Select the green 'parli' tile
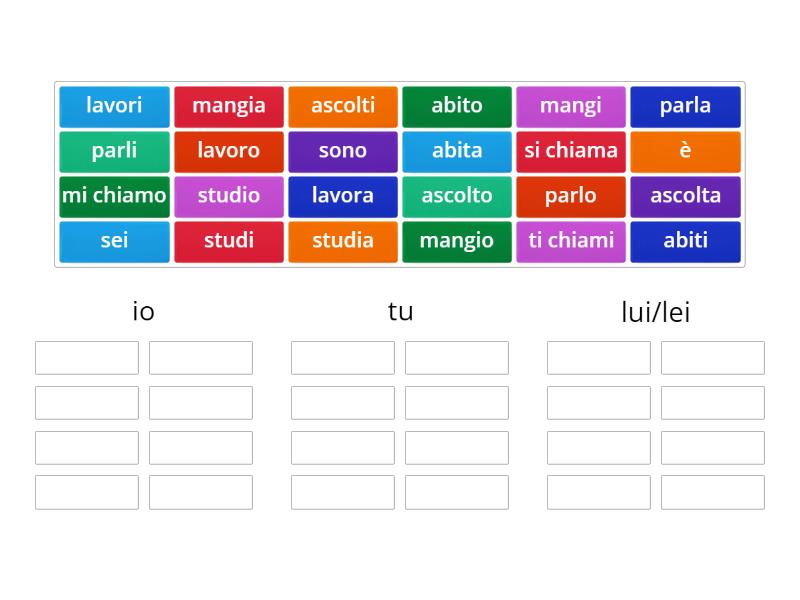800x600 pixels. click(114, 151)
